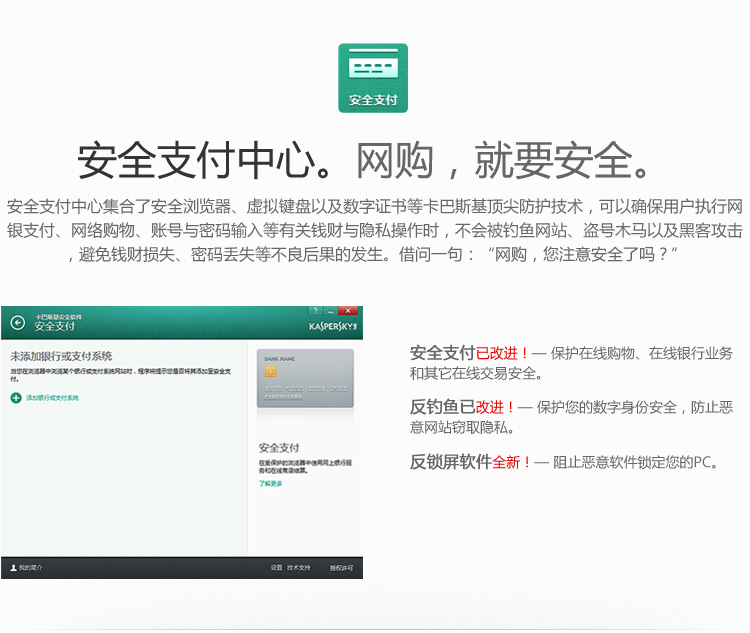Open help via the question mark button

(314, 311)
